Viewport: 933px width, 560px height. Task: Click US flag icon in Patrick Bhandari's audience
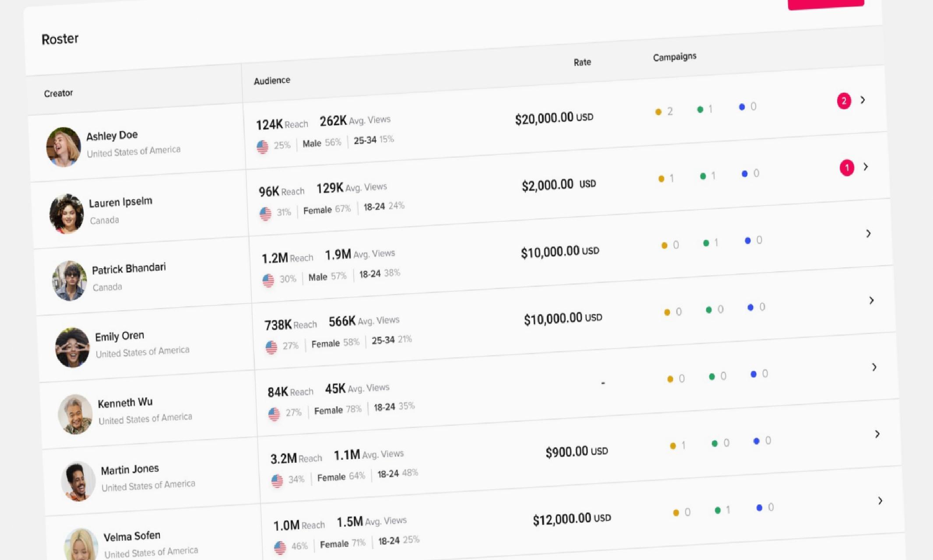268,280
